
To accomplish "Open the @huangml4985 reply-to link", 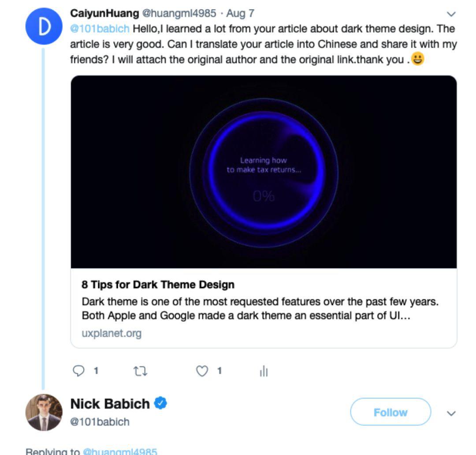I will click(120, 451).
